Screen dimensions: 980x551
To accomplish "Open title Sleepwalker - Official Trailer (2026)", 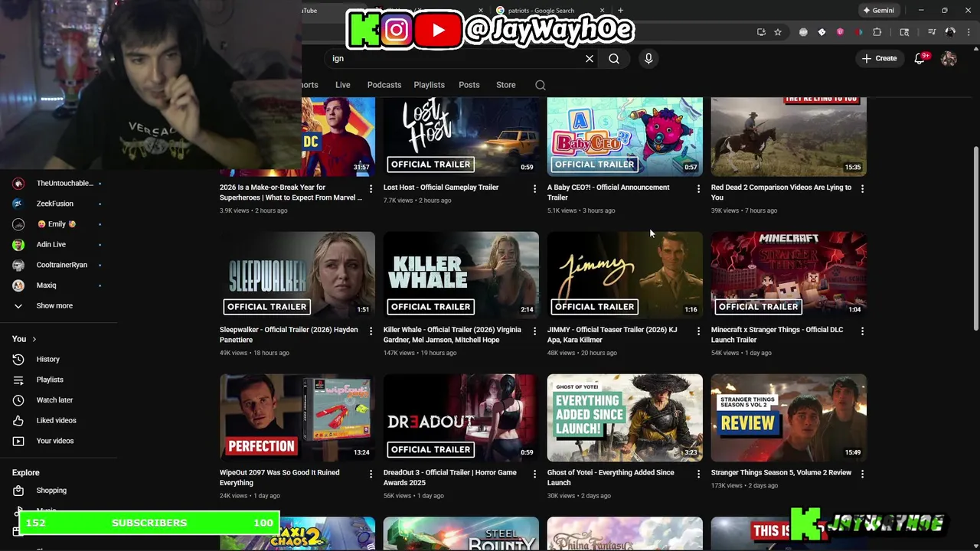I will [x=289, y=334].
